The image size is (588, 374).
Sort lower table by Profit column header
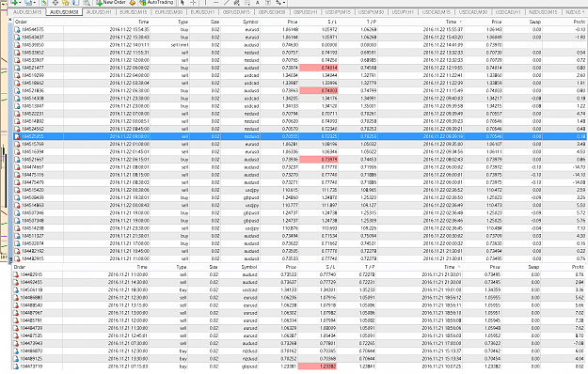(x=578, y=267)
